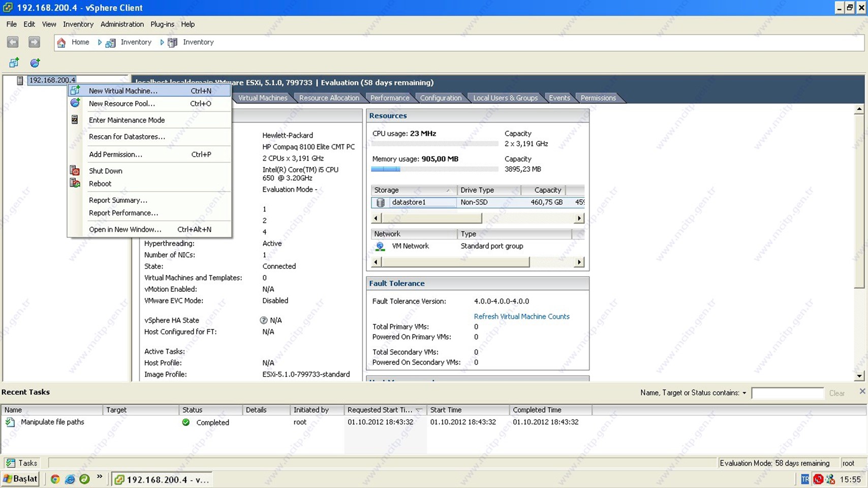This screenshot has height=488, width=868.
Task: Switch to Resource Allocation tab
Action: [x=329, y=98]
